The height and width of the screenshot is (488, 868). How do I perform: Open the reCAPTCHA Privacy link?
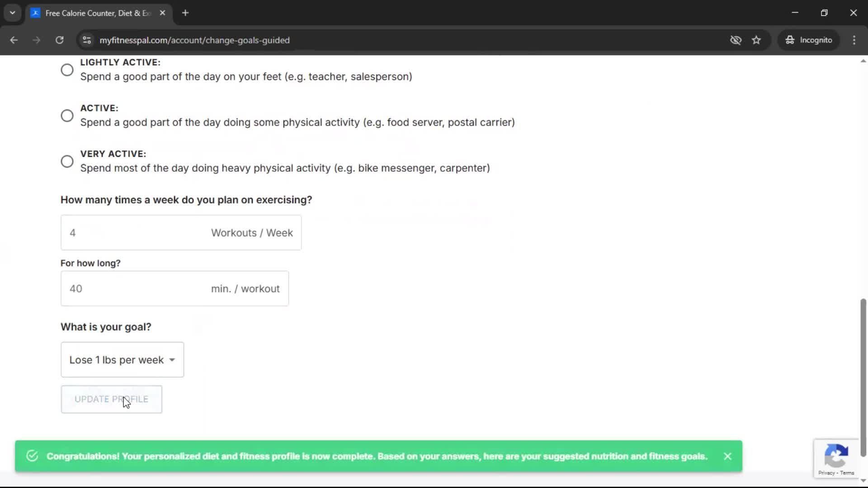pyautogui.click(x=826, y=473)
